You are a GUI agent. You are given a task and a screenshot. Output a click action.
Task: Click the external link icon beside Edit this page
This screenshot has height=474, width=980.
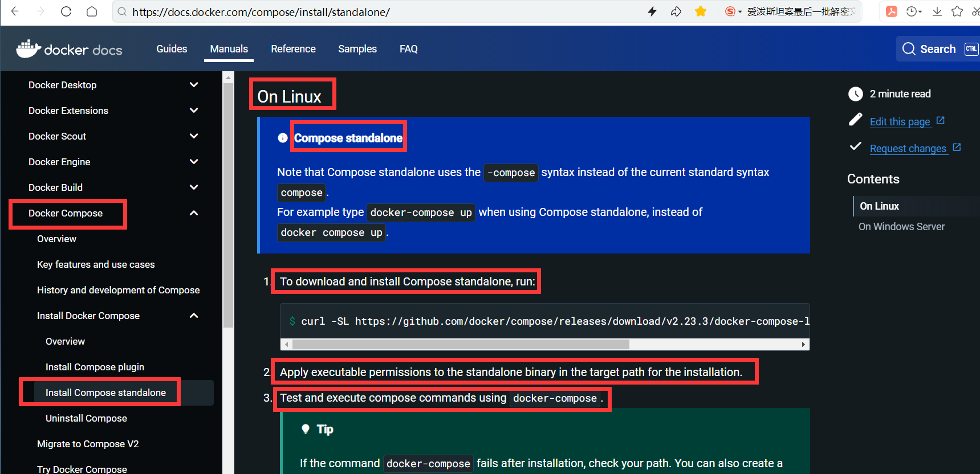click(x=941, y=121)
